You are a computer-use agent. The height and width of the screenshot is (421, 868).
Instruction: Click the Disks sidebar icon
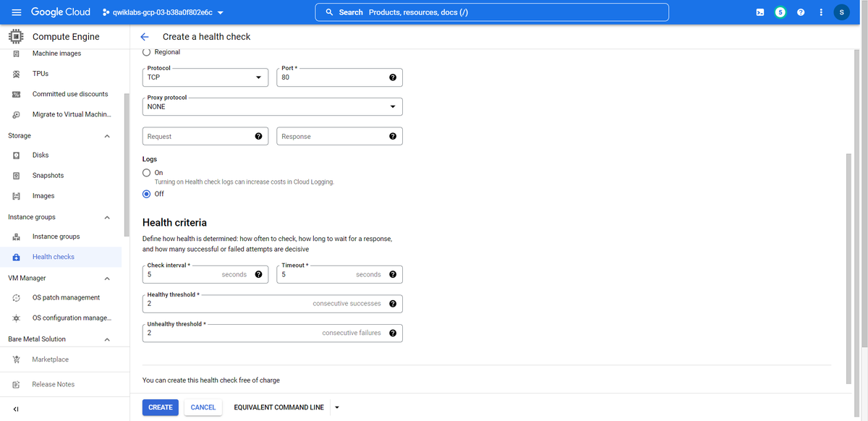[16, 156]
